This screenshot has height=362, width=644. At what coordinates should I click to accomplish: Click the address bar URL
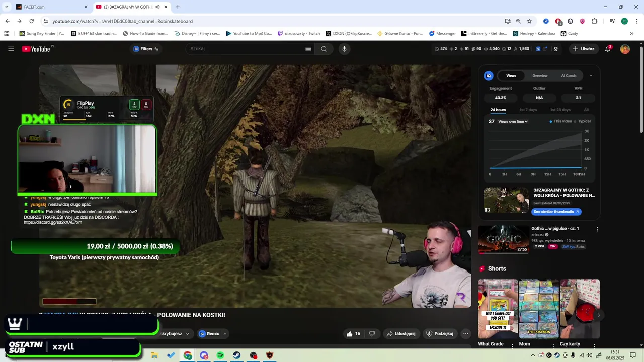(x=122, y=21)
